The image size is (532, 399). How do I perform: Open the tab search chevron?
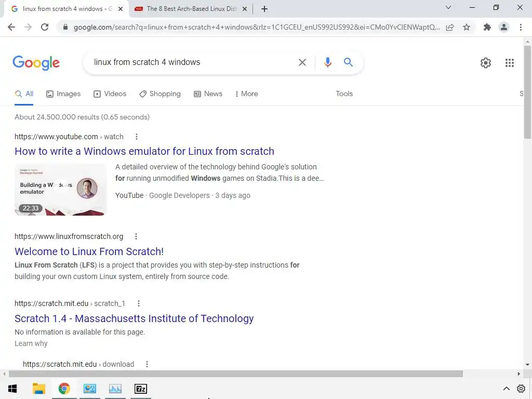coord(448,7)
